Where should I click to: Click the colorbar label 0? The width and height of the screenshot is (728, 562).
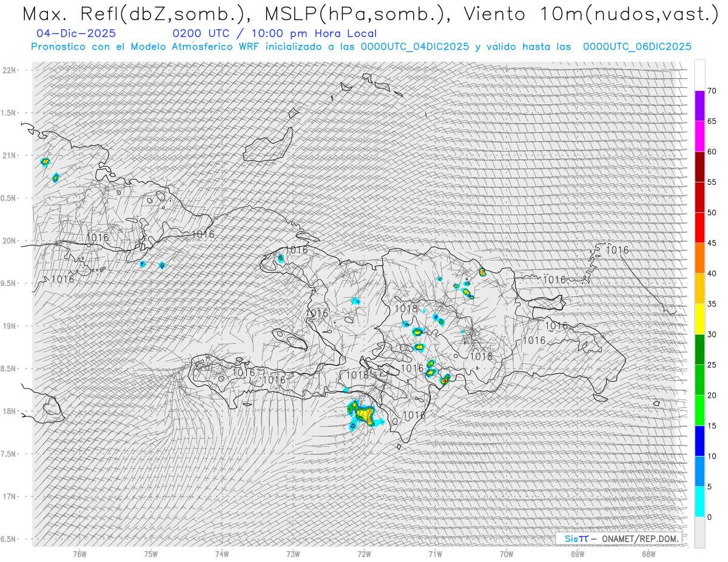[x=709, y=517]
